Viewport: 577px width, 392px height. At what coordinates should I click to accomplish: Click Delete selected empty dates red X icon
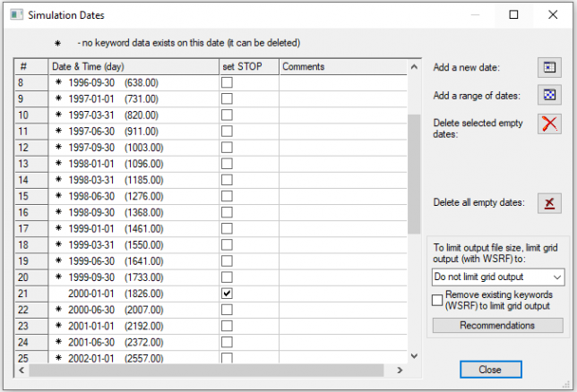coord(549,123)
